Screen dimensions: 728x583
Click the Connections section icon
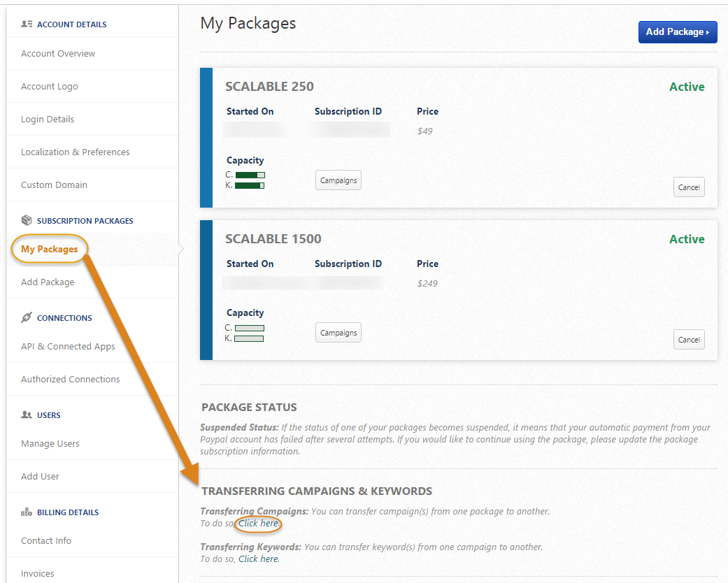pyautogui.click(x=27, y=318)
